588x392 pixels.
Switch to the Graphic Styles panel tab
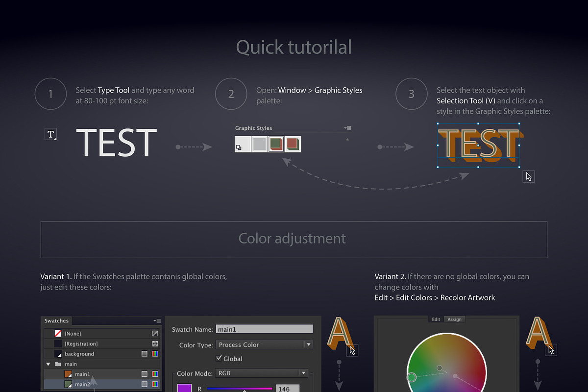tap(253, 128)
